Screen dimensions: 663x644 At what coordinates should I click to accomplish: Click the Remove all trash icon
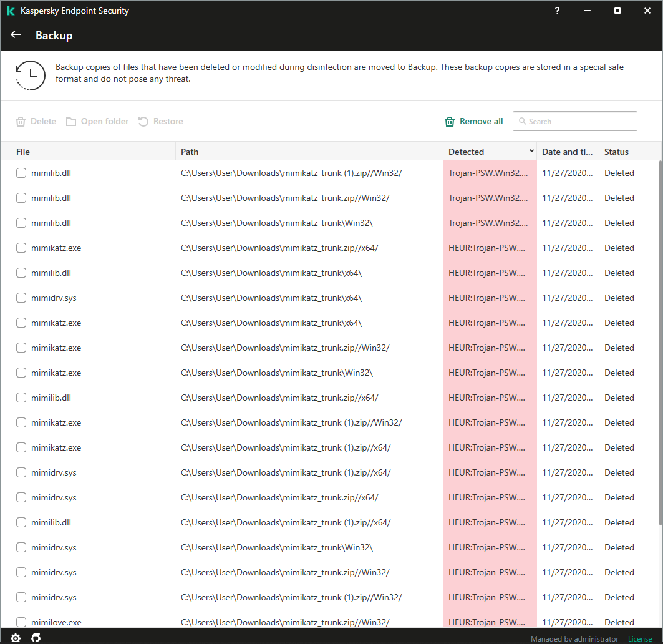[x=450, y=122]
